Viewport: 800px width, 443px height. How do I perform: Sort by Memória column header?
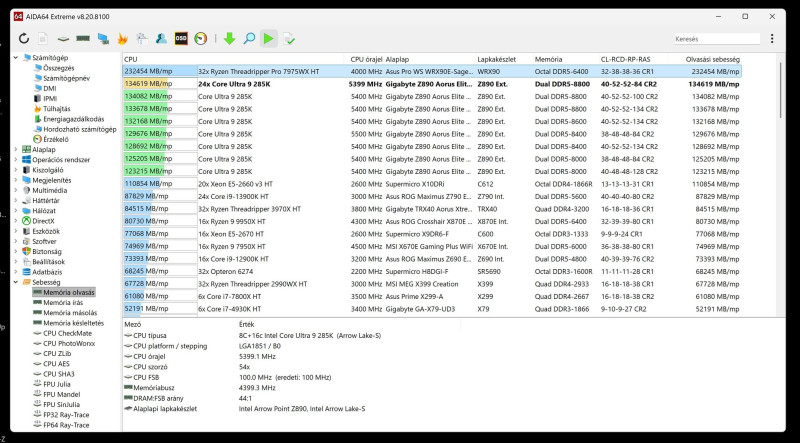548,59
